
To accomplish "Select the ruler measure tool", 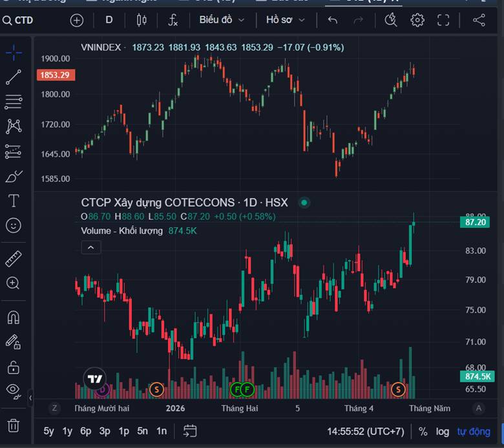I will (x=14, y=258).
